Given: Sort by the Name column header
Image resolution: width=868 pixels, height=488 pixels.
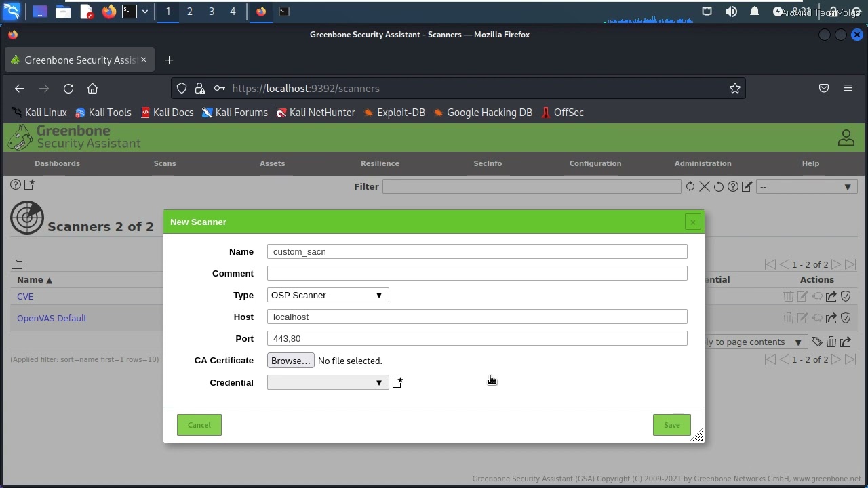Looking at the screenshot, I should pyautogui.click(x=34, y=279).
